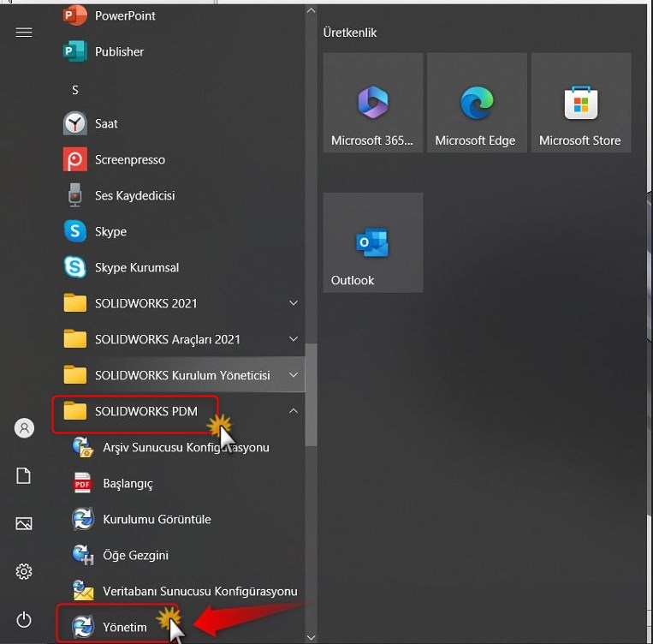
Task: Select the Yönetim label
Action: (124, 627)
